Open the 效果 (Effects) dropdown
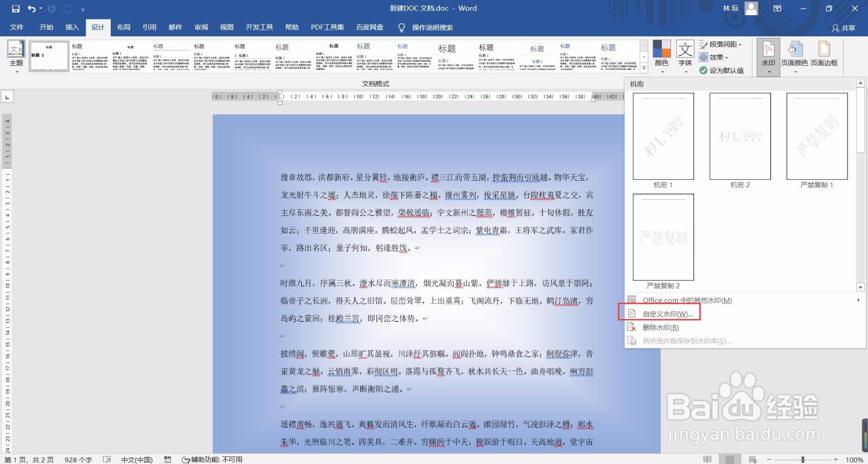Image resolution: width=868 pixels, height=464 pixels. [x=714, y=57]
